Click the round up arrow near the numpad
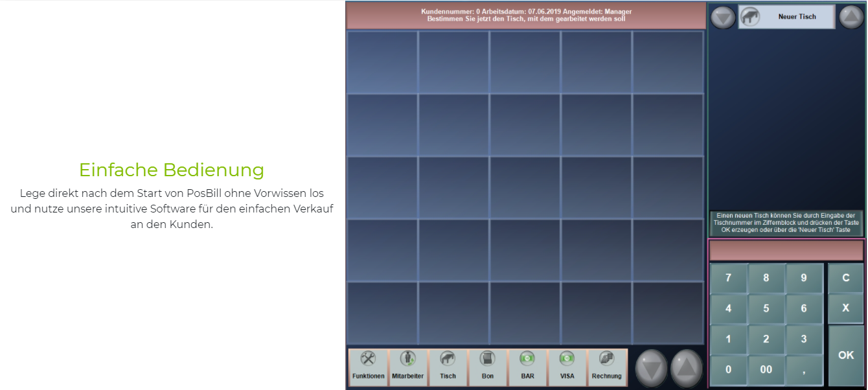The height and width of the screenshot is (390, 868). click(x=686, y=368)
